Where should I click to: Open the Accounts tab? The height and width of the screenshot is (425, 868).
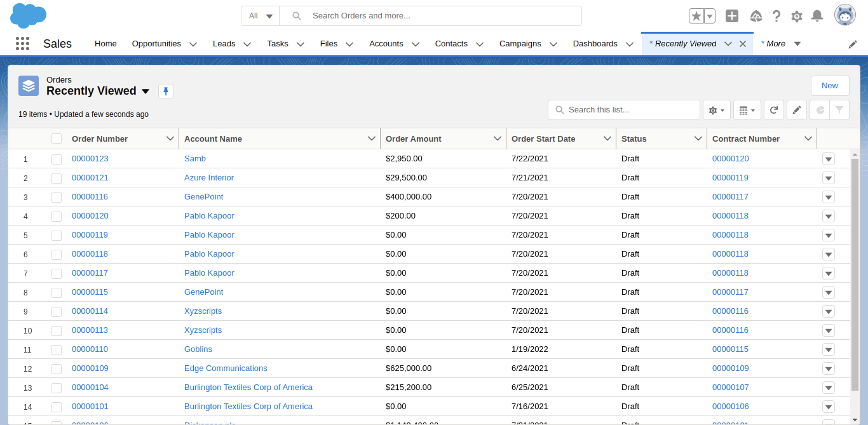pos(386,44)
